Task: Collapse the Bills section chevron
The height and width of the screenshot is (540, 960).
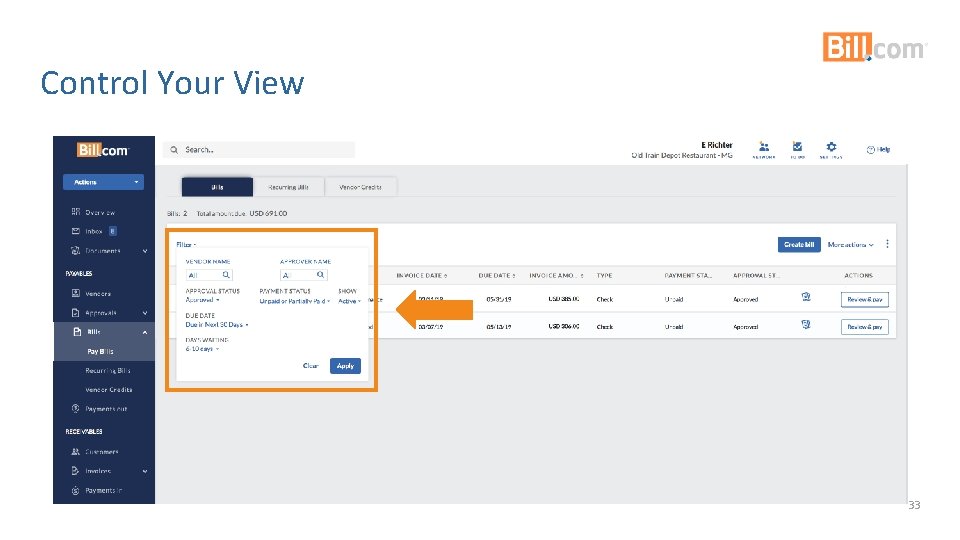Action: point(145,332)
